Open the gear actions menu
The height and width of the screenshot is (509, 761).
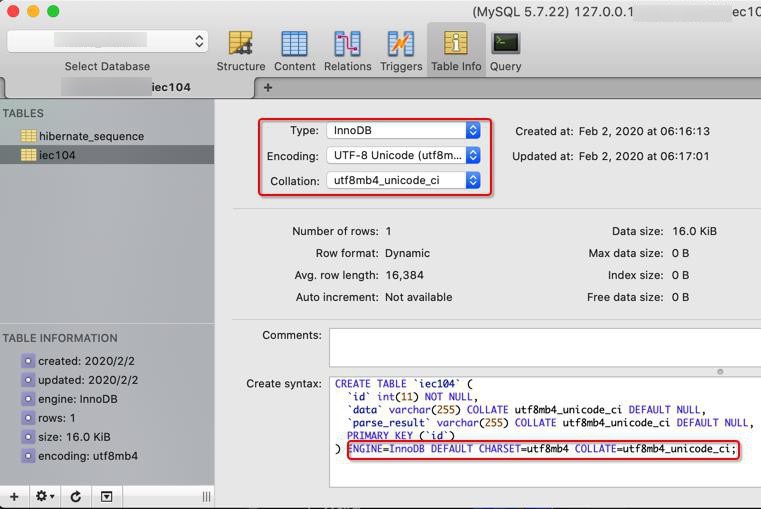pyautogui.click(x=45, y=496)
